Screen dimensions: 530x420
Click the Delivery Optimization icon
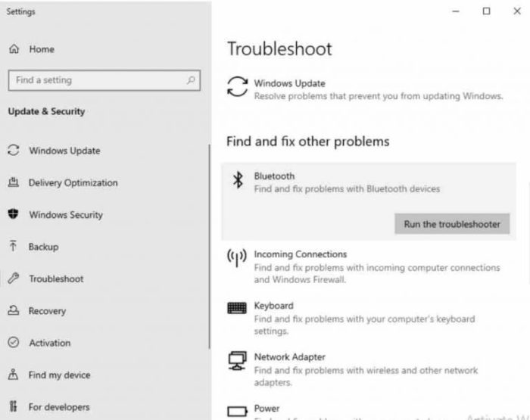(13, 182)
